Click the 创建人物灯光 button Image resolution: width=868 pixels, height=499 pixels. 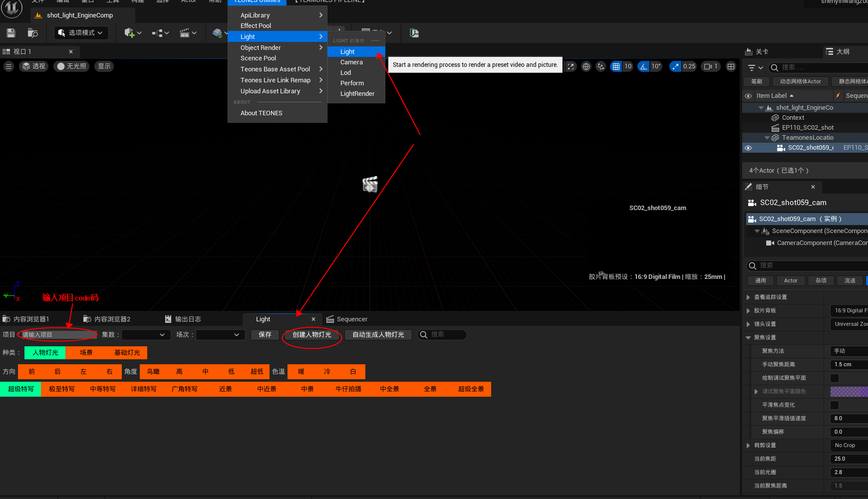point(312,335)
